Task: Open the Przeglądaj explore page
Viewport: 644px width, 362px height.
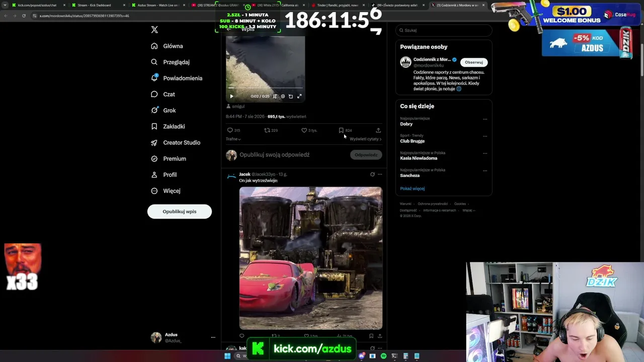Action: pyautogui.click(x=170, y=62)
